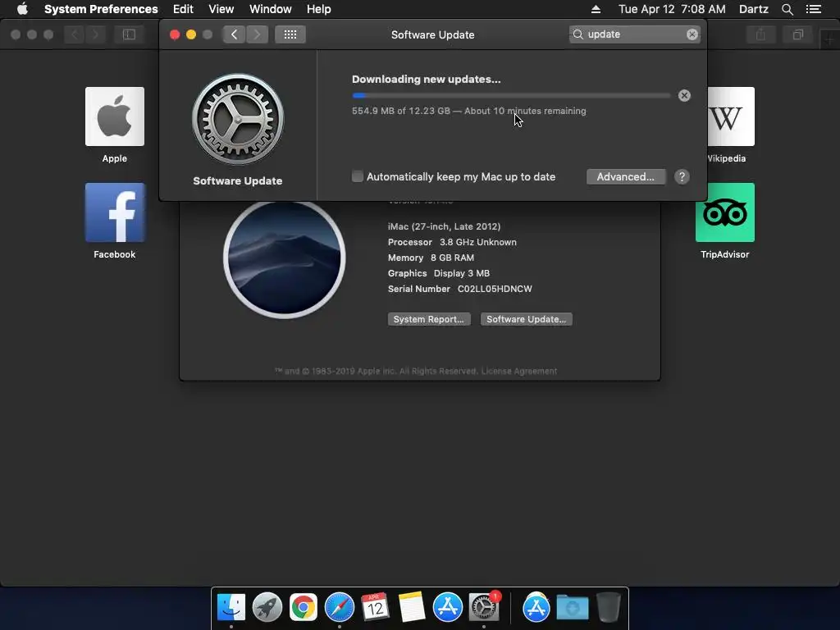Click Memory '8 GB RAM' value
The image size is (840, 630).
point(452,258)
